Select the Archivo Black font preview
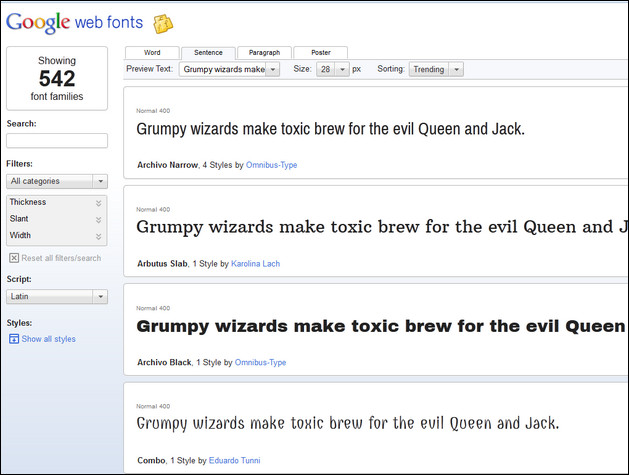The image size is (629, 475). (380, 326)
